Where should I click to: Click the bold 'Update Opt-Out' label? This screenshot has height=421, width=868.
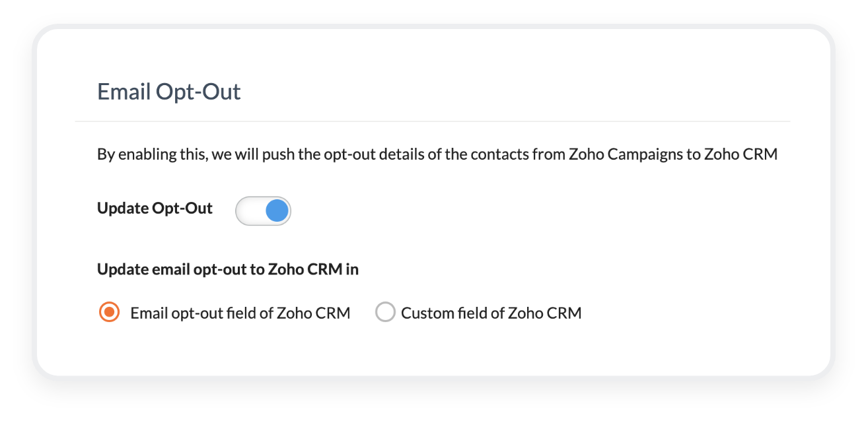click(x=155, y=209)
